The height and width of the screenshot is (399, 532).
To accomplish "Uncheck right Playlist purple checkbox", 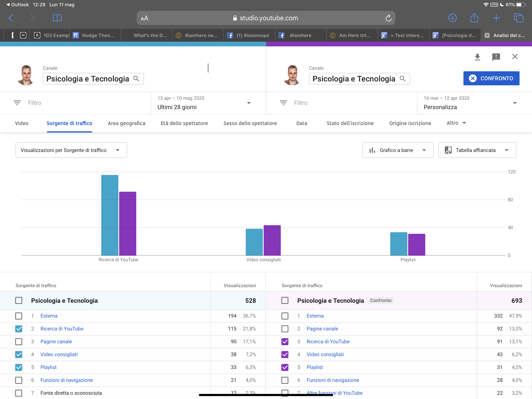I will point(285,367).
